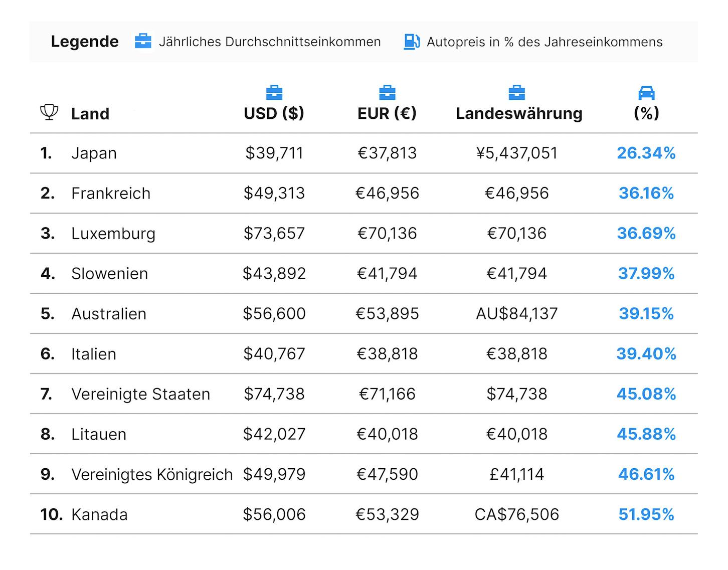Click the ¥5,437,051 cell
This screenshot has height=570, width=728.
tap(517, 153)
